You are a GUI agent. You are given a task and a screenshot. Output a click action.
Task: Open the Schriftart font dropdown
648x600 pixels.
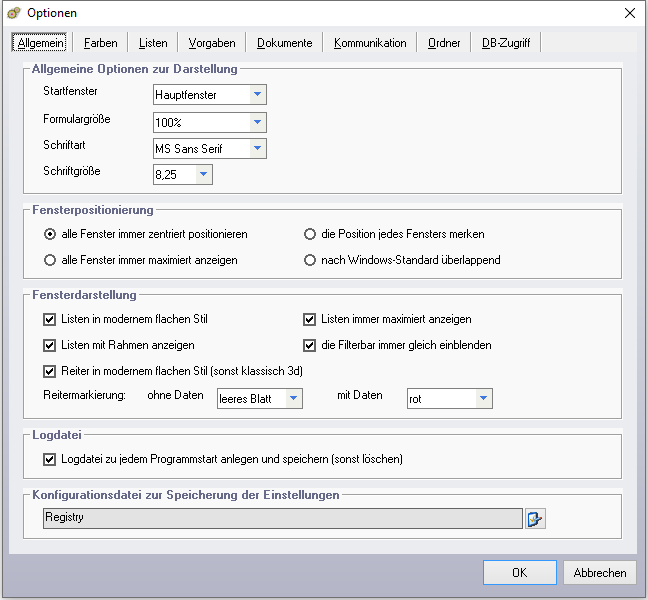(257, 148)
